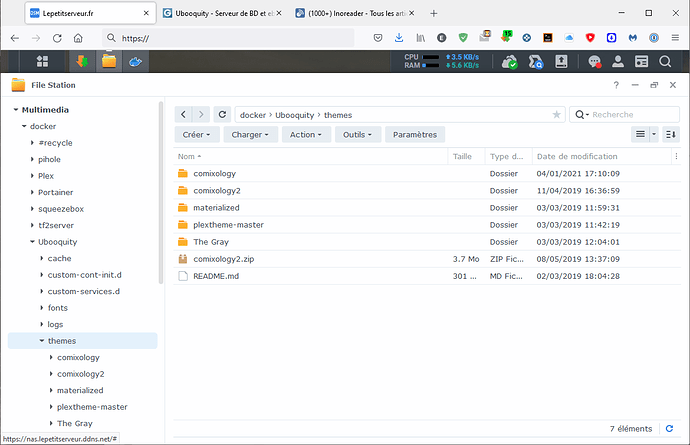The width and height of the screenshot is (690, 445).
Task: Open the DSM main menu grid icon
Action: [42, 61]
